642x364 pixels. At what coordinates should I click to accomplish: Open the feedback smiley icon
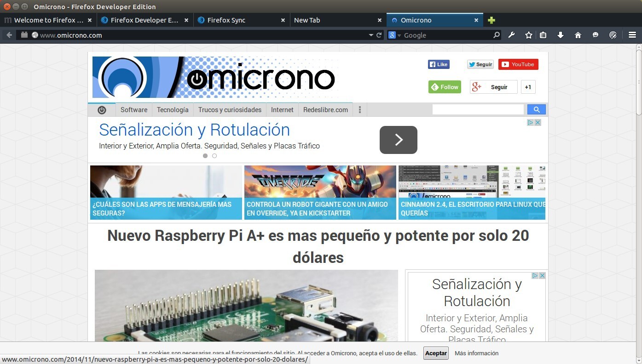click(595, 35)
